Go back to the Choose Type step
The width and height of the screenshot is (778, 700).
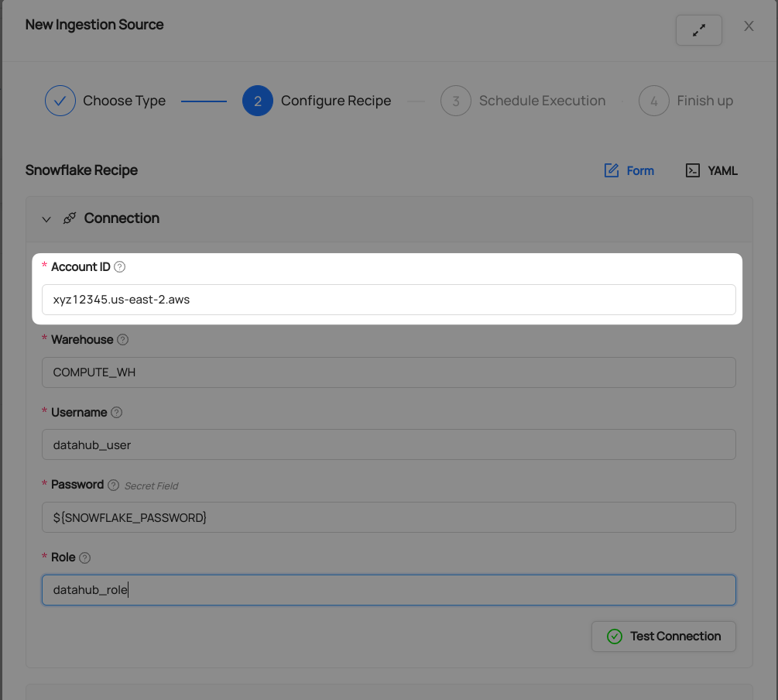pyautogui.click(x=124, y=101)
